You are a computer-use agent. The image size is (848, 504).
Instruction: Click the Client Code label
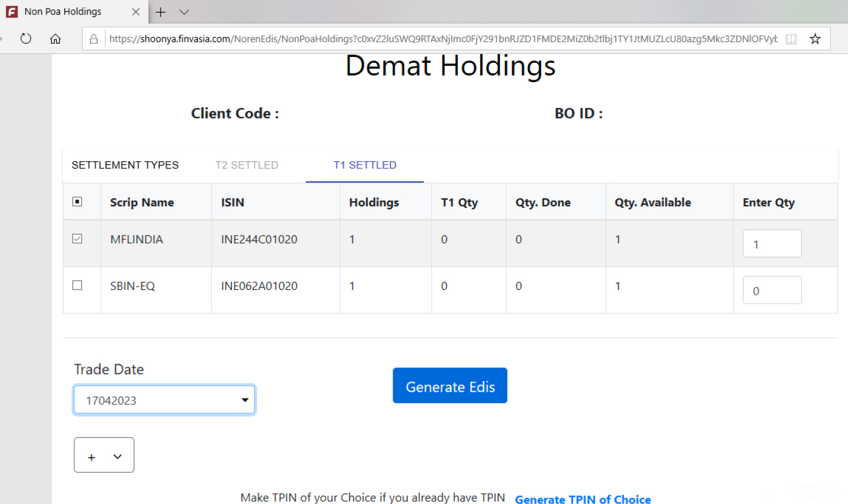pos(235,113)
